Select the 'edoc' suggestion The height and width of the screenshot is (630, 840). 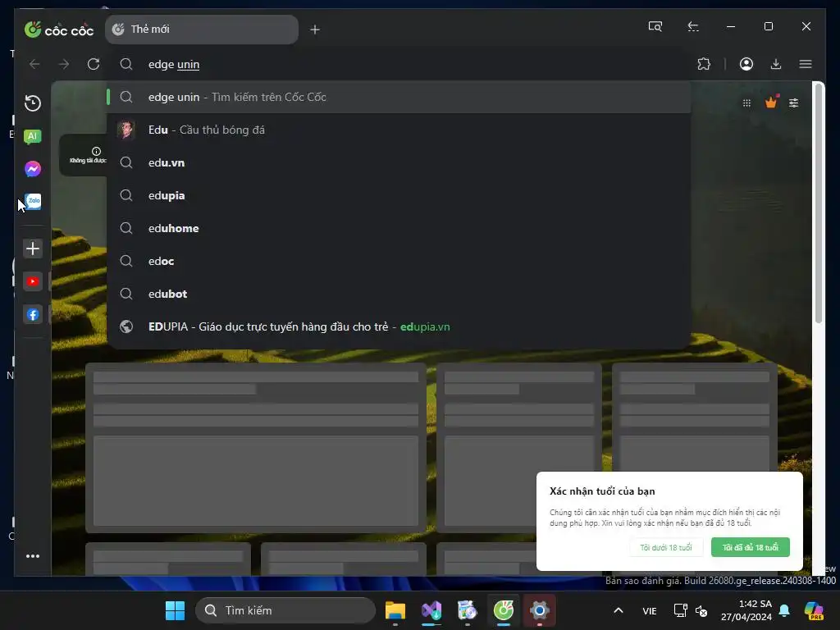399,261
